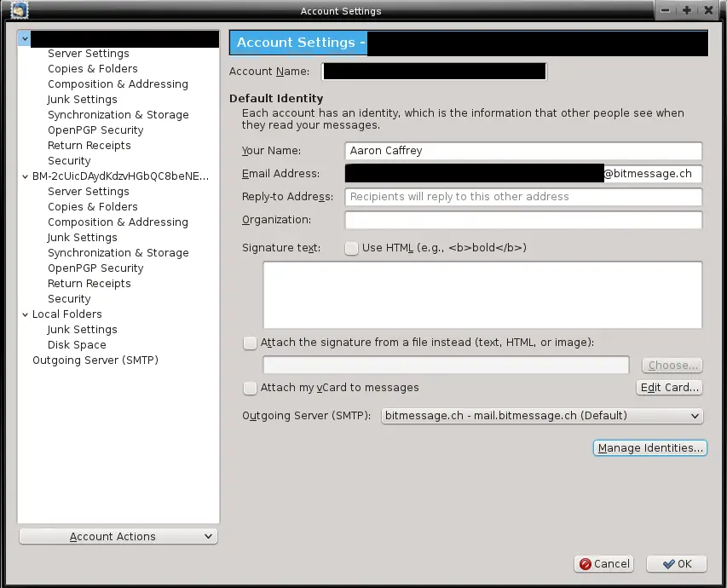Viewport: 727px width, 588px height.
Task: Open Composition & Addressing under the BM-2cUic account
Action: (118, 222)
